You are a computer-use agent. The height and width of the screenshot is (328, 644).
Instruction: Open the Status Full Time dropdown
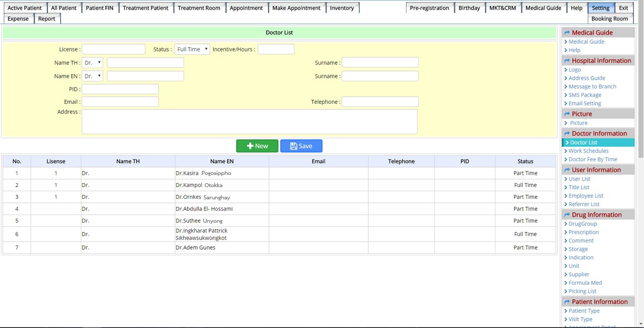(192, 49)
